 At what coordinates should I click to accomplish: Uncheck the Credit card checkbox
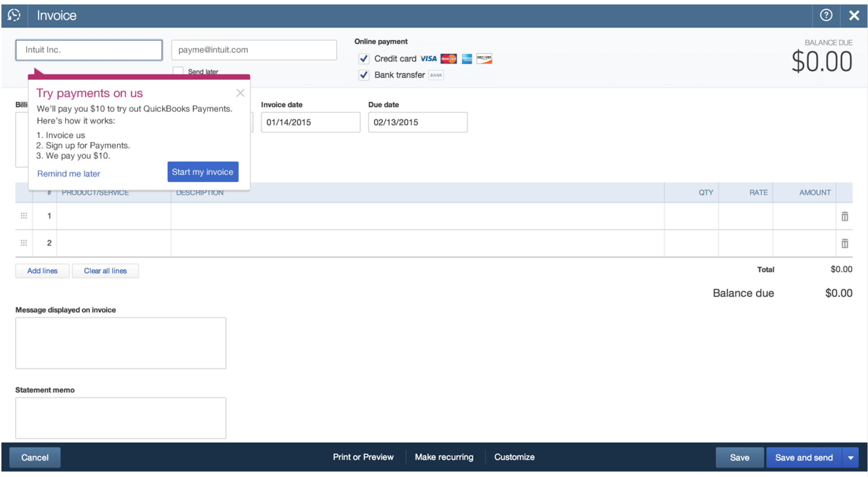[x=364, y=59]
